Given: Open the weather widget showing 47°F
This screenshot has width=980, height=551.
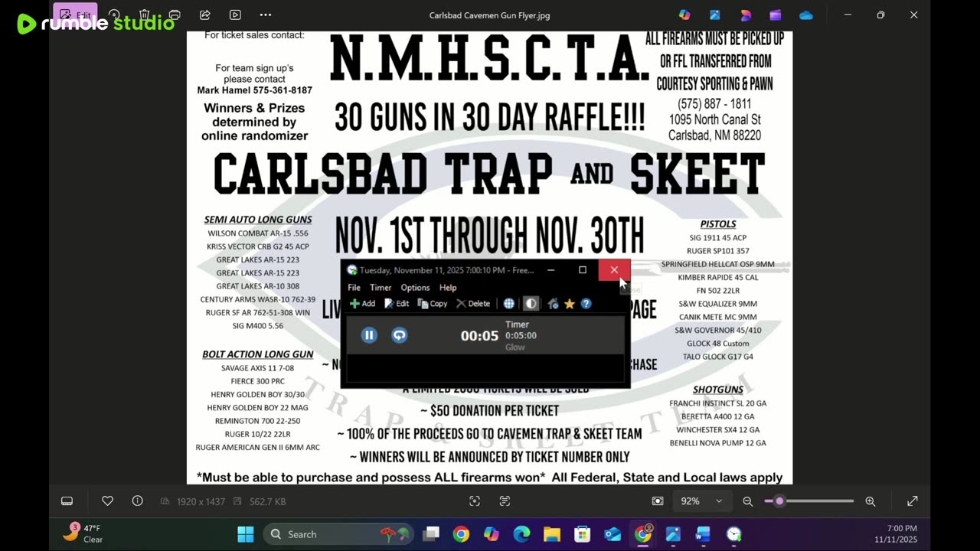Looking at the screenshot, I should [x=83, y=534].
